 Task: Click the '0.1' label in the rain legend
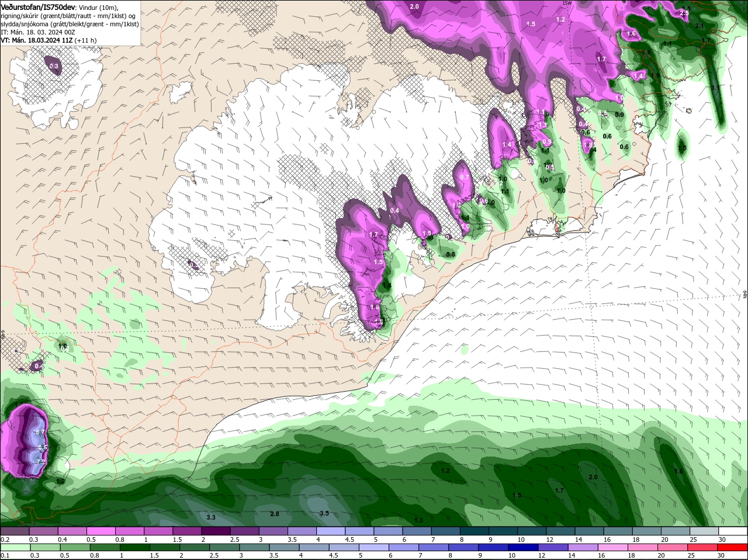point(5,555)
